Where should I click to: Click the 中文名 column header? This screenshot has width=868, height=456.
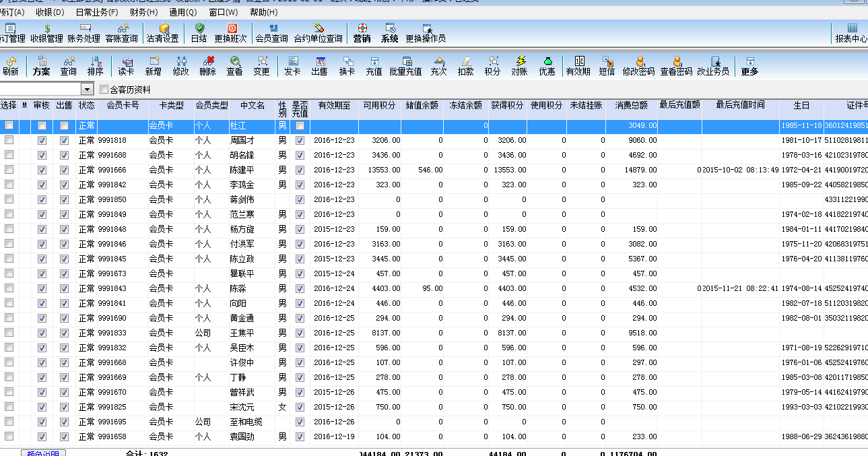pyautogui.click(x=252, y=105)
